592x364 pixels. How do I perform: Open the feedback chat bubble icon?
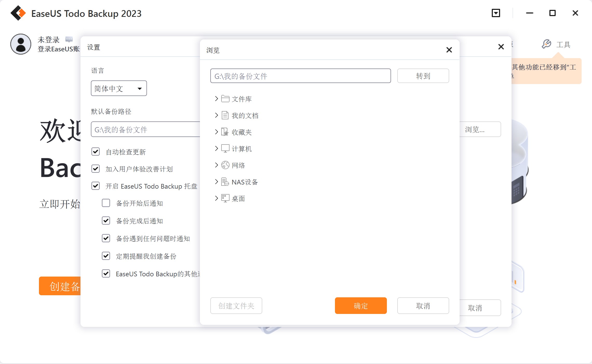click(x=69, y=39)
